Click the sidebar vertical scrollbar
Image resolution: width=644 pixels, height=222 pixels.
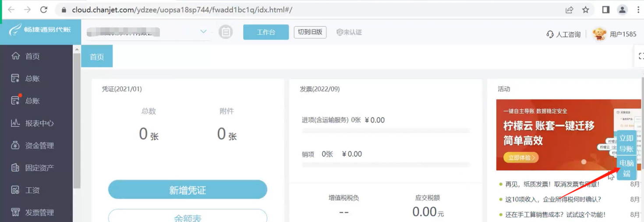pos(77,118)
